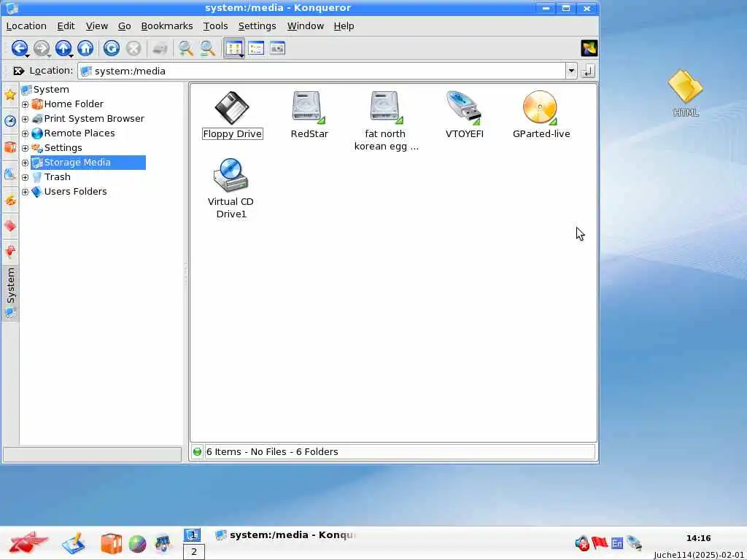
Task: Switch to virtual desktop 2
Action: [x=194, y=552]
